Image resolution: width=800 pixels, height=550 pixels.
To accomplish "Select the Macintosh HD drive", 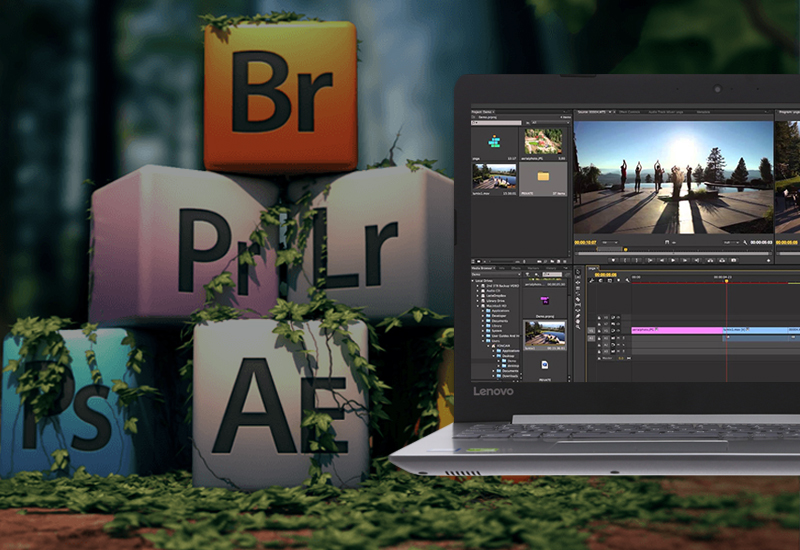I will click(496, 306).
